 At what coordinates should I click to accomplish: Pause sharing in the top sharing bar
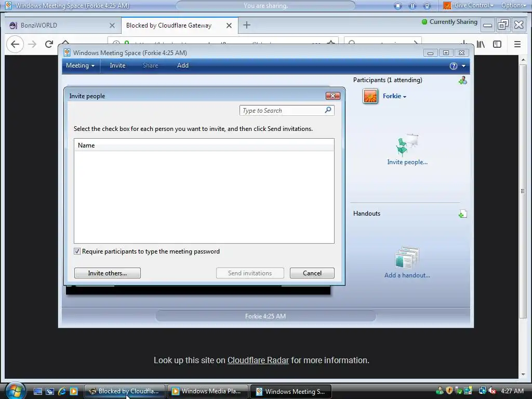tap(413, 6)
